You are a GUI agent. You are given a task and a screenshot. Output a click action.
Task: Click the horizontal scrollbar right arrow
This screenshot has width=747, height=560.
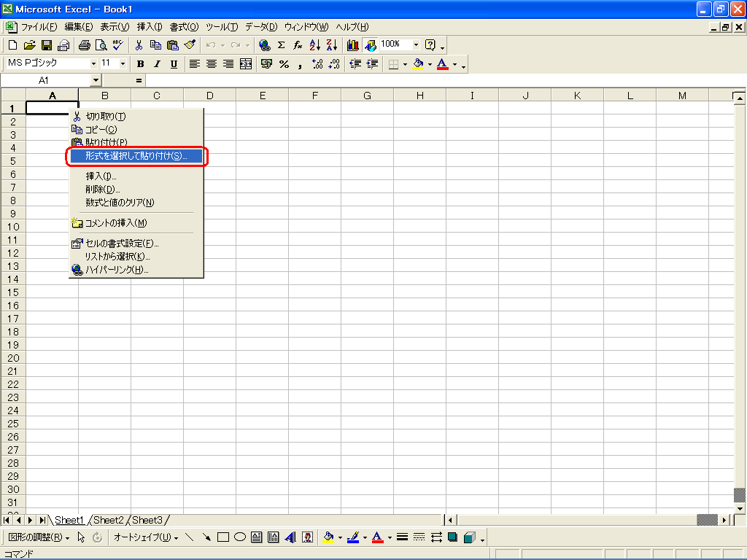click(x=724, y=520)
